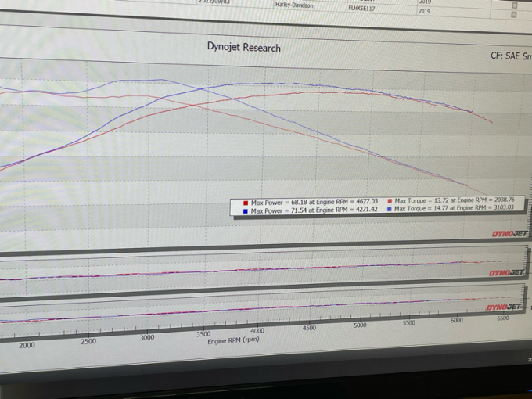This screenshot has height=399, width=532.
Task: Click the 2500 tick label on the RPM axis
Action: pyautogui.click(x=88, y=341)
